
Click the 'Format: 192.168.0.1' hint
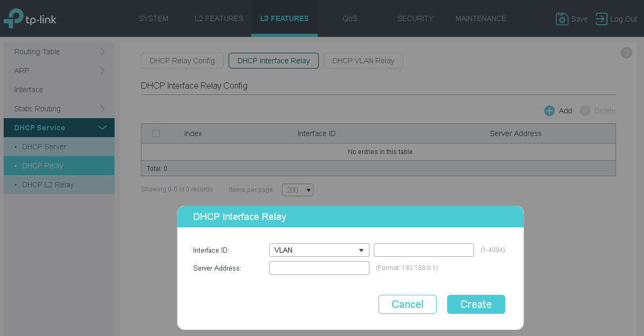tap(407, 268)
